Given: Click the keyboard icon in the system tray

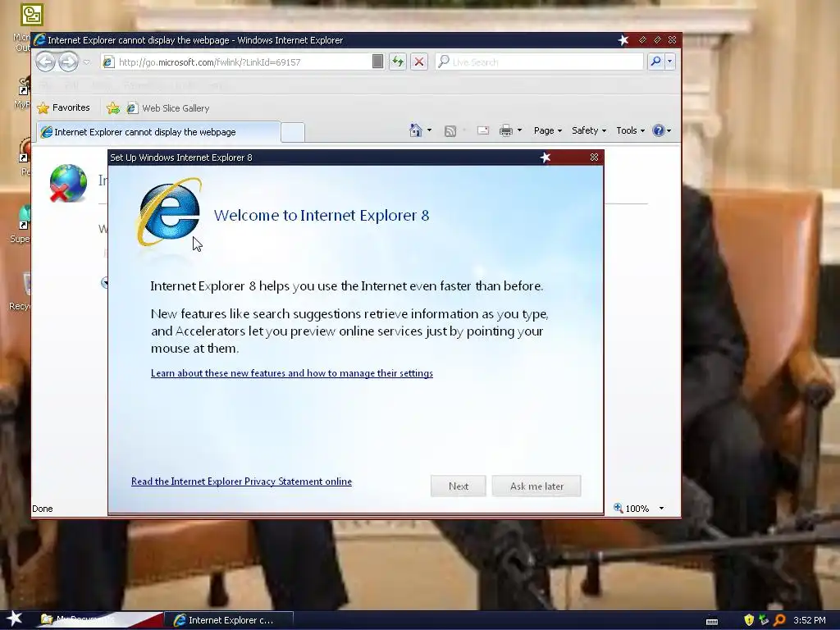Looking at the screenshot, I should (712, 620).
